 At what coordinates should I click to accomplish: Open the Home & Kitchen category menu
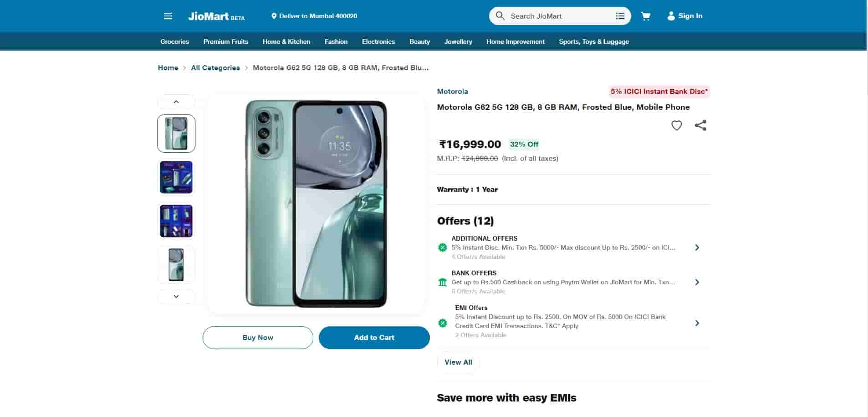point(286,41)
